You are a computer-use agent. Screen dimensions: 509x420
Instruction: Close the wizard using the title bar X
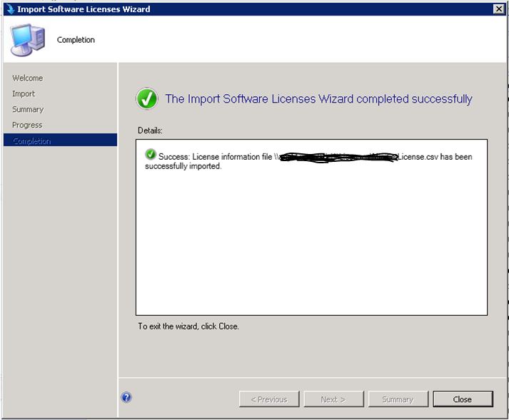(x=498, y=9)
